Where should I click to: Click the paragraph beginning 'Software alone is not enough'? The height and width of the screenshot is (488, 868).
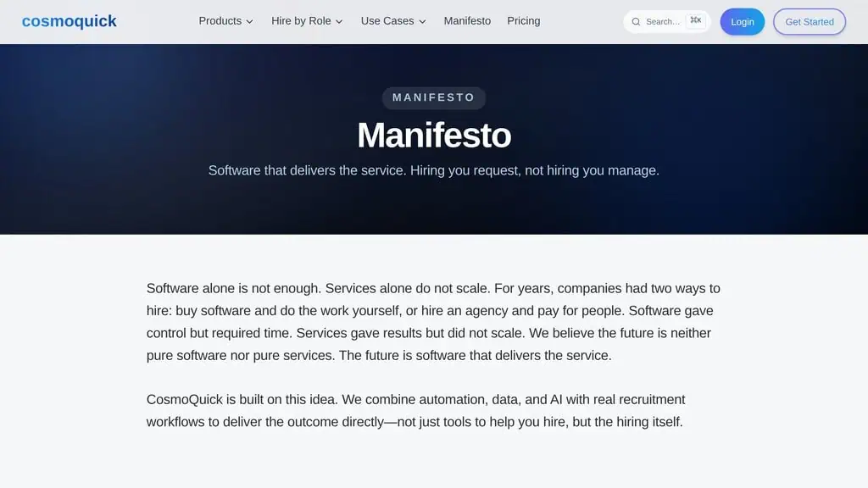click(x=434, y=322)
